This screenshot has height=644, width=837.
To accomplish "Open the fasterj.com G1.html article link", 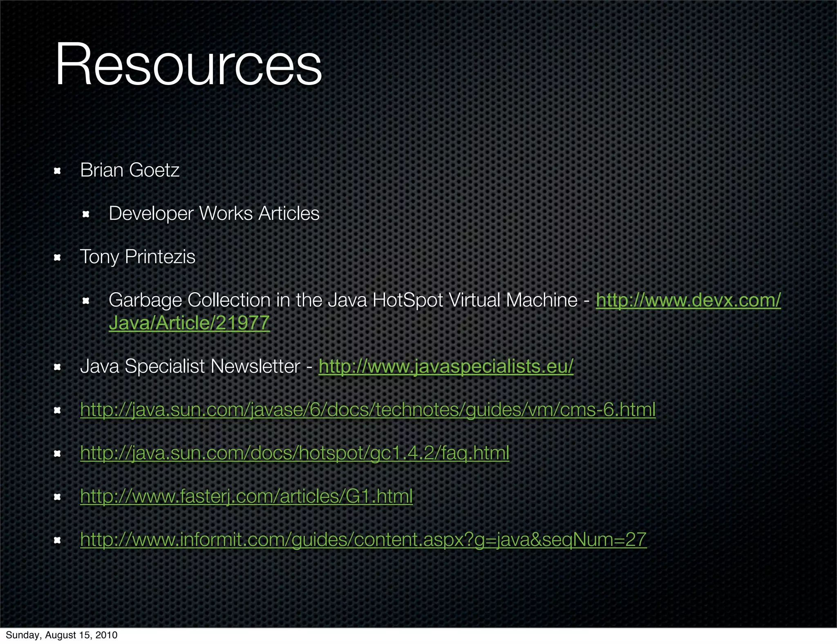I will [x=246, y=496].
